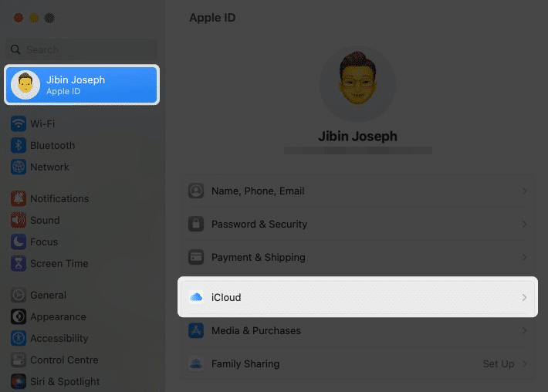The width and height of the screenshot is (548, 392).
Task: Select General label in sidebar
Action: 48,295
